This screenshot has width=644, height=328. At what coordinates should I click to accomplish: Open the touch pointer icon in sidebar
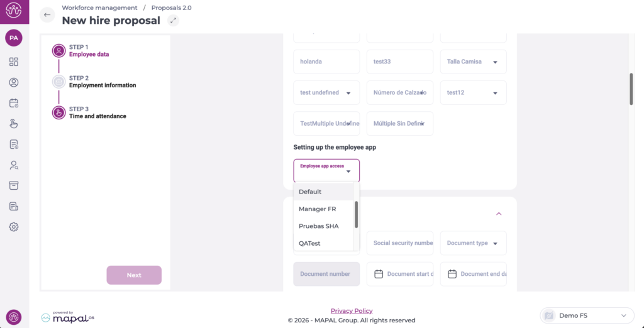coord(14,124)
